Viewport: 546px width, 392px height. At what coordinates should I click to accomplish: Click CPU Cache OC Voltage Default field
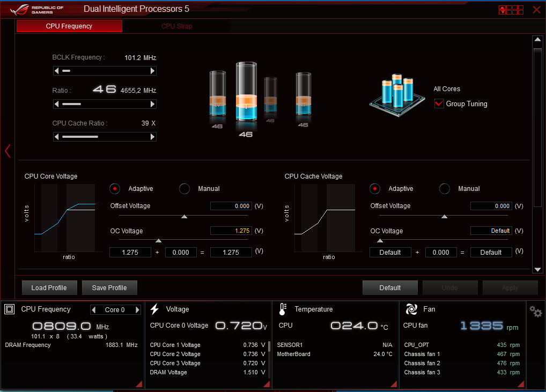click(x=491, y=231)
